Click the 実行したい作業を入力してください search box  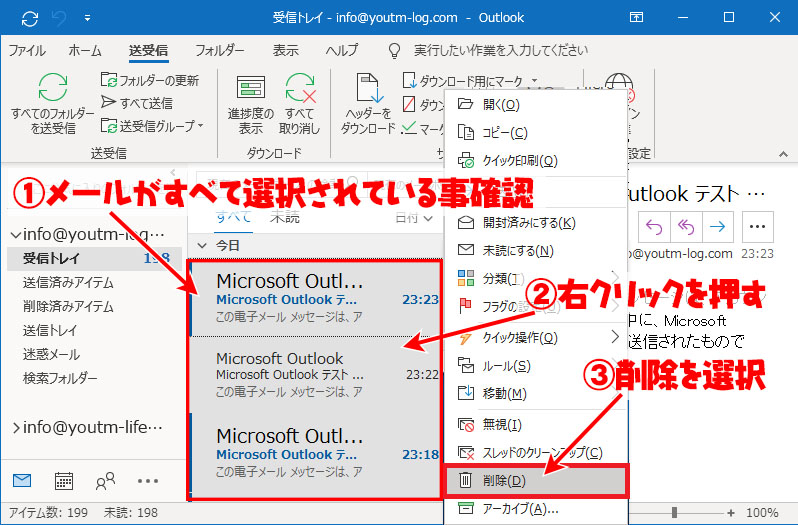(501, 50)
